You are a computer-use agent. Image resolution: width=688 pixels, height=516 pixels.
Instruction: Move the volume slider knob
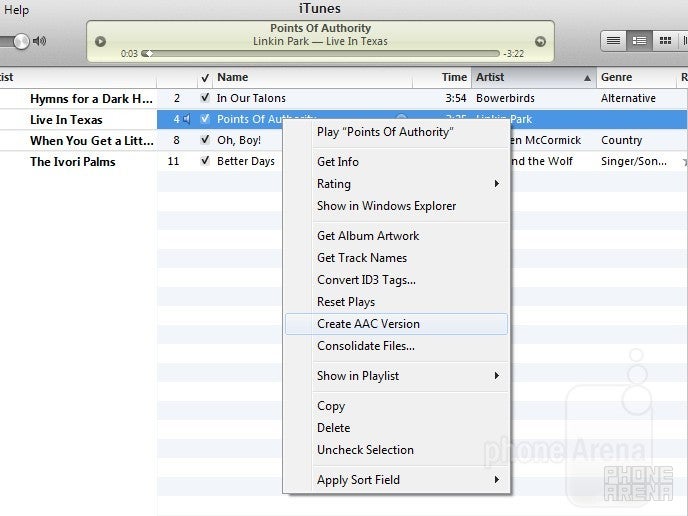coord(21,41)
